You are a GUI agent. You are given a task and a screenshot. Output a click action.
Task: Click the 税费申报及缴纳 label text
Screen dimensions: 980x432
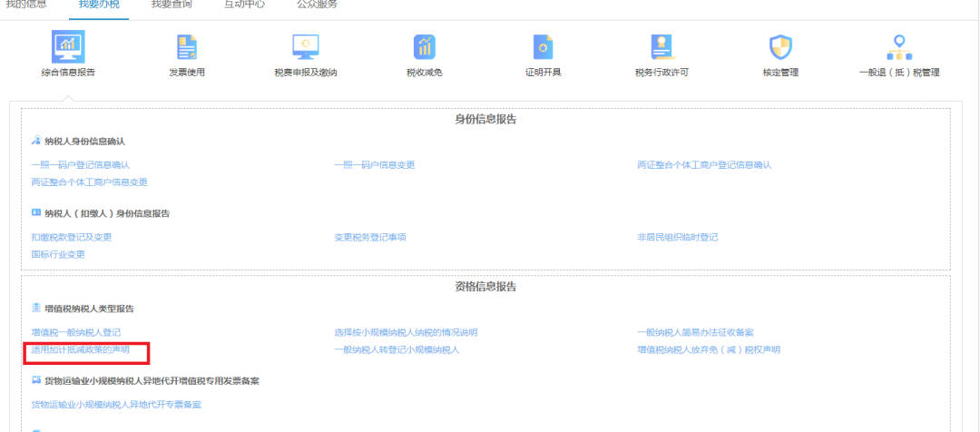coord(306,73)
